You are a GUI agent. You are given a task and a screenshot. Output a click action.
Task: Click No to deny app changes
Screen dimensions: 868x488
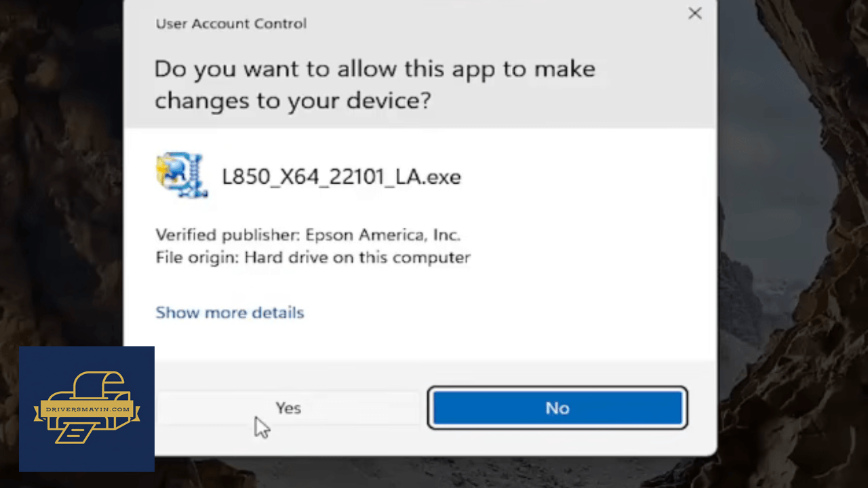557,408
